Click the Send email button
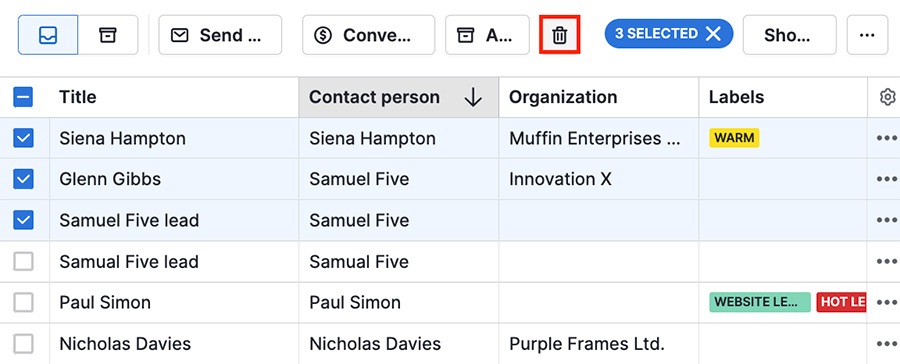The width and height of the screenshot is (900, 364). coord(220,35)
